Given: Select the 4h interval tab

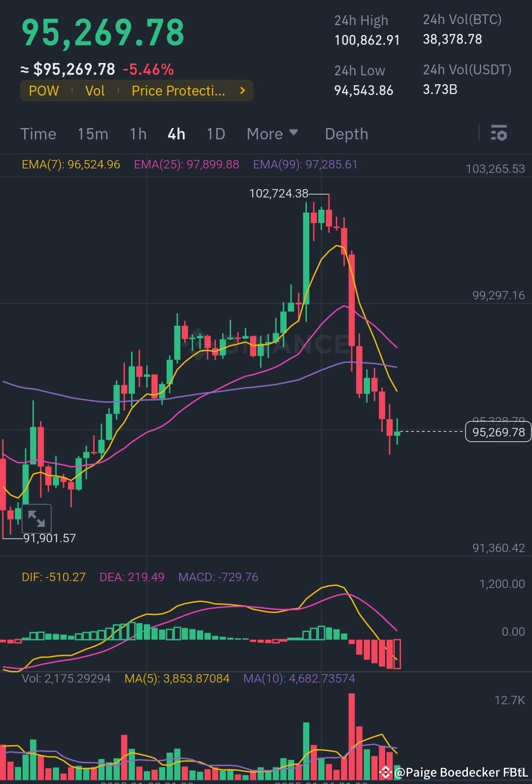Looking at the screenshot, I should 176,134.
